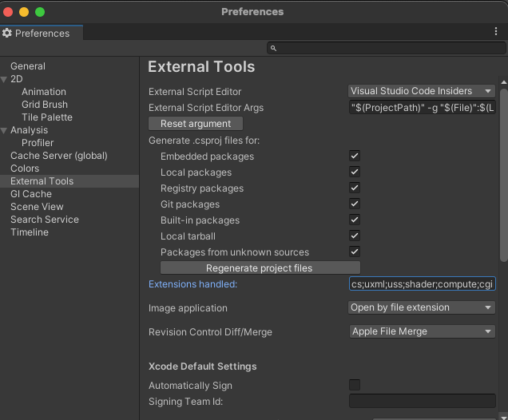508x420 pixels.
Task: Click the search magnifier icon
Action: pyautogui.click(x=273, y=49)
